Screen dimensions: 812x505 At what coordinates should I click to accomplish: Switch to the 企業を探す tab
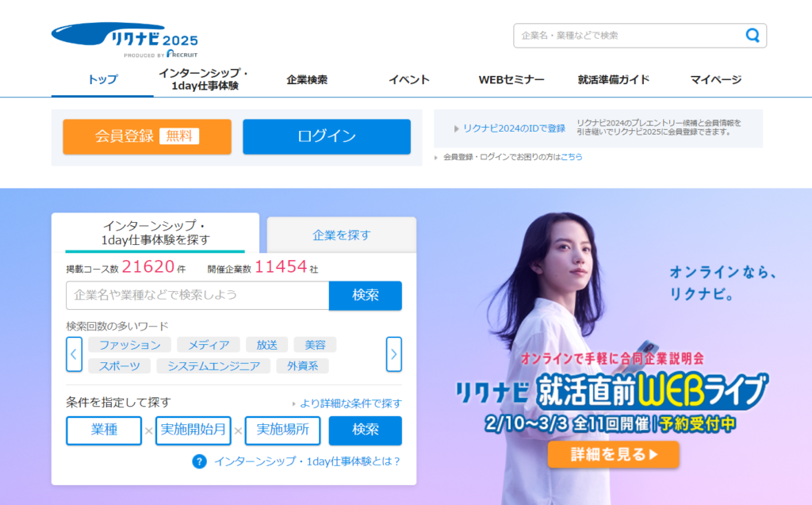342,235
